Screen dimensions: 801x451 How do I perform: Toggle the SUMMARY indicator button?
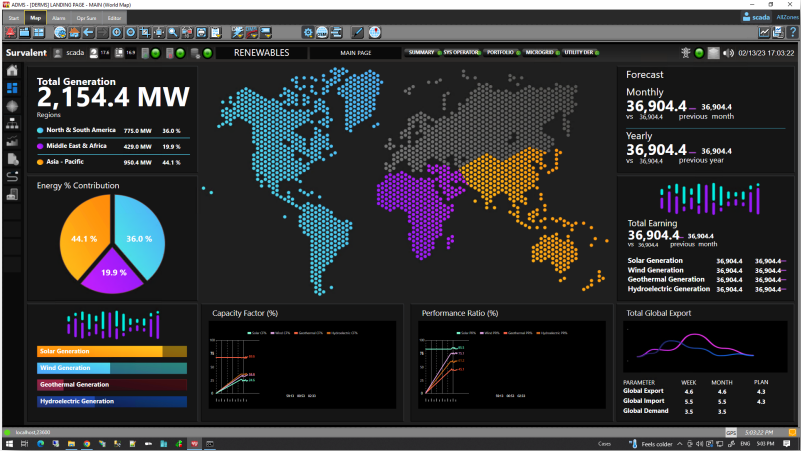tap(420, 52)
